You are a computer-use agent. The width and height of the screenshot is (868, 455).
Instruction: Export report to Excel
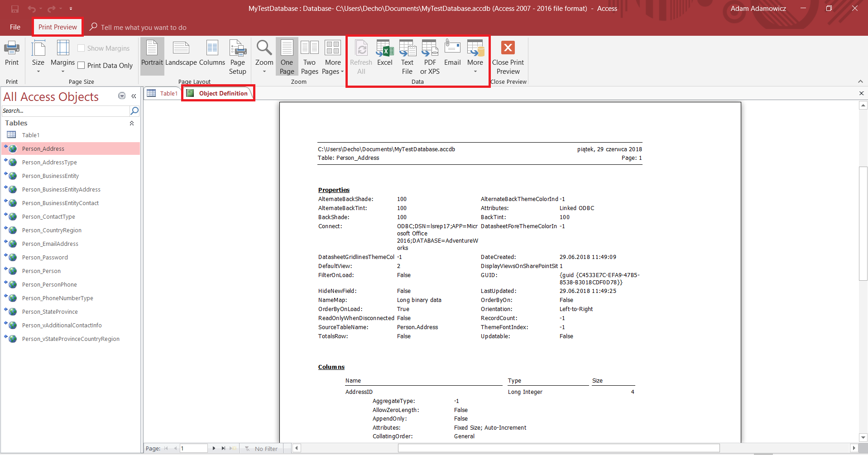click(x=384, y=53)
